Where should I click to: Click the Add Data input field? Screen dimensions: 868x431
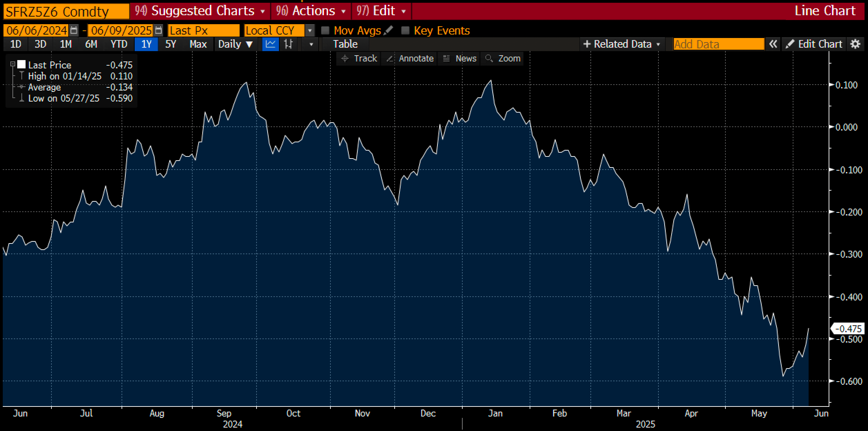pos(718,44)
